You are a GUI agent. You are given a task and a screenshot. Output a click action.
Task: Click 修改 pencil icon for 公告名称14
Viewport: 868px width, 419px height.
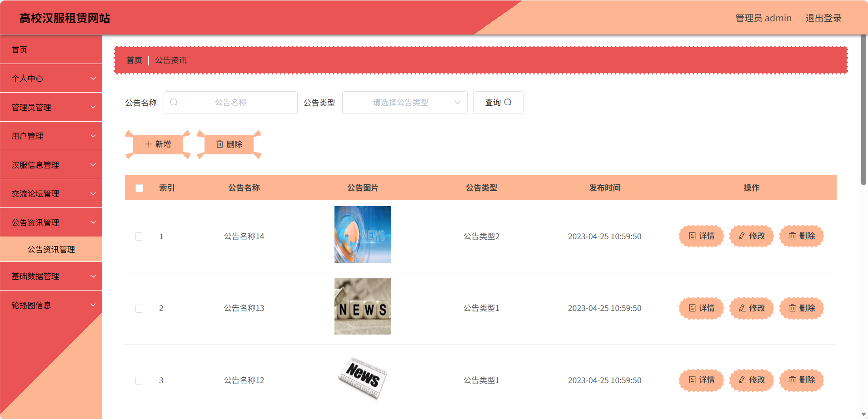[x=742, y=236]
